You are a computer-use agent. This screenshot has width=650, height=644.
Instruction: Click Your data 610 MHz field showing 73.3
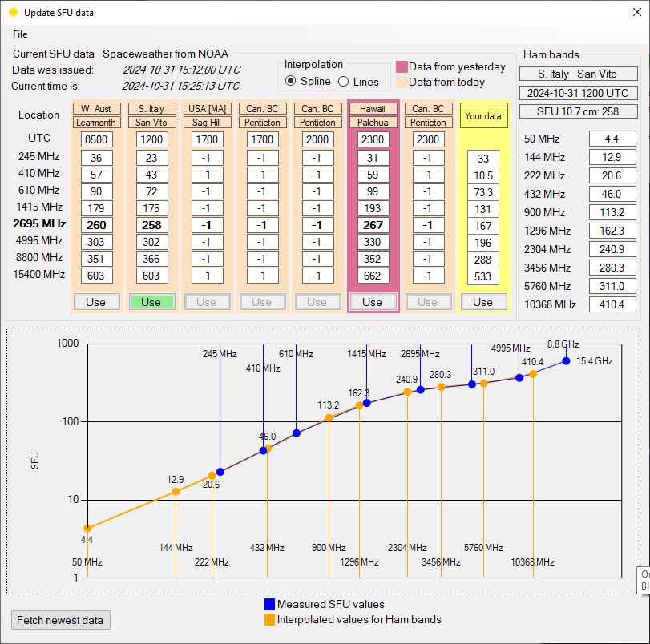click(x=483, y=192)
